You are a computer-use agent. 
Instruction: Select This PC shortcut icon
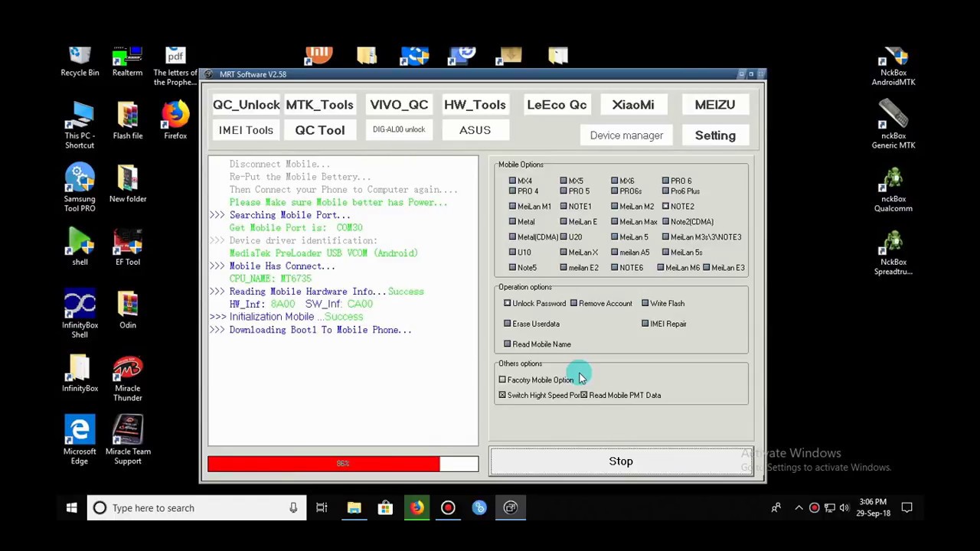[x=80, y=126]
